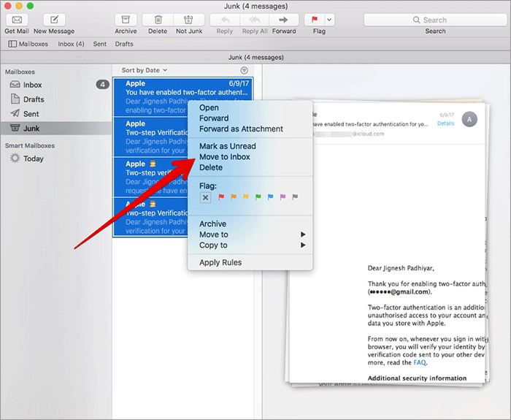Click the Forward arrow icon
Screen dimensions: 511x420
coord(284,20)
